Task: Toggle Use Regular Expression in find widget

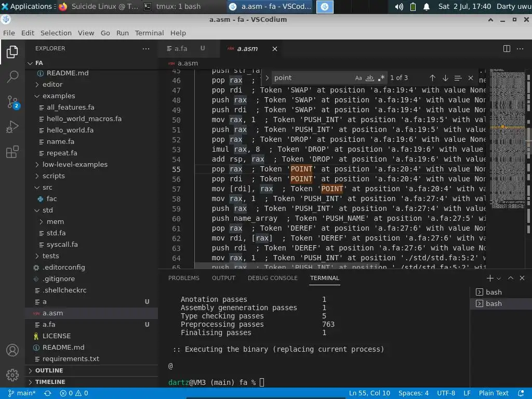Action: pos(381,78)
